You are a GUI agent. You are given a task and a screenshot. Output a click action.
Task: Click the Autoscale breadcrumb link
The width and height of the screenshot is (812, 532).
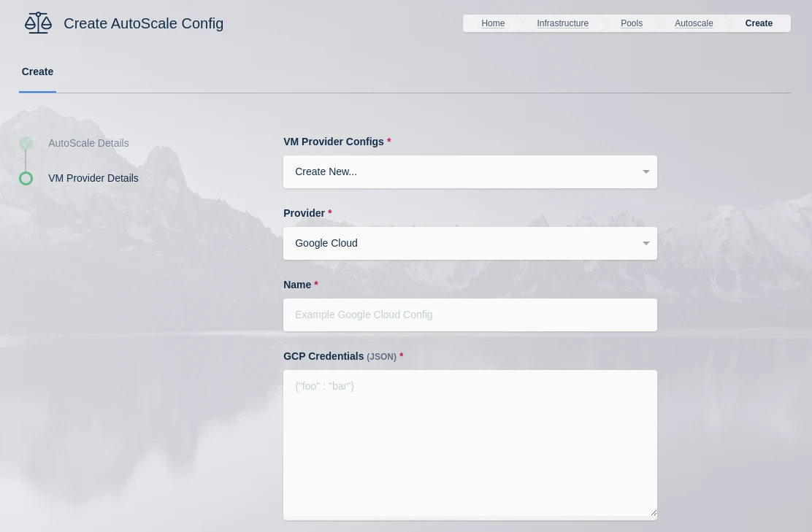694,23
